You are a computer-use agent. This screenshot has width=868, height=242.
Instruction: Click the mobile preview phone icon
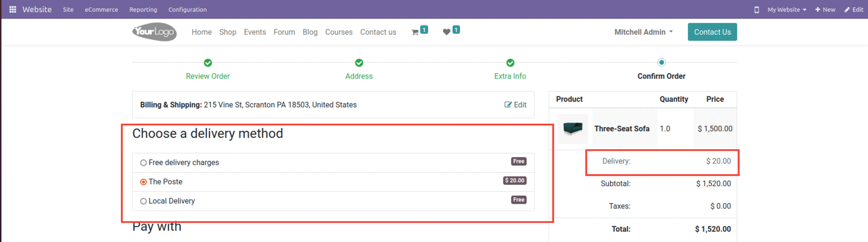(x=757, y=10)
